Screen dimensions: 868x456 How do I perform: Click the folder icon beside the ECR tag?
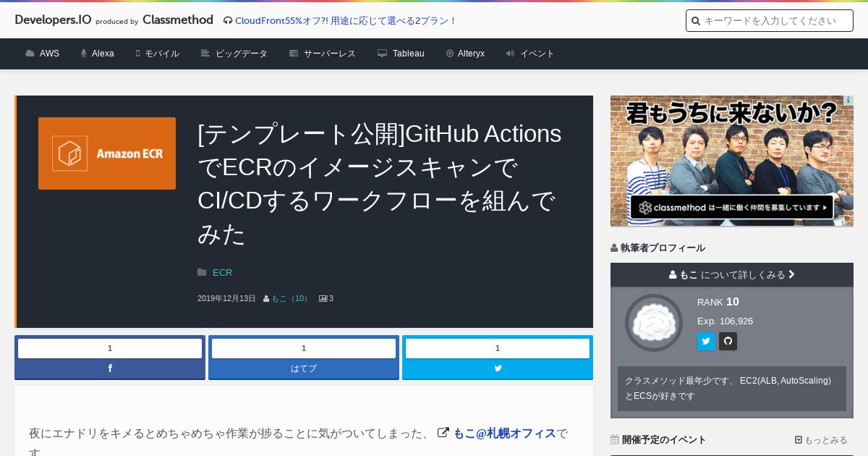[x=202, y=272]
